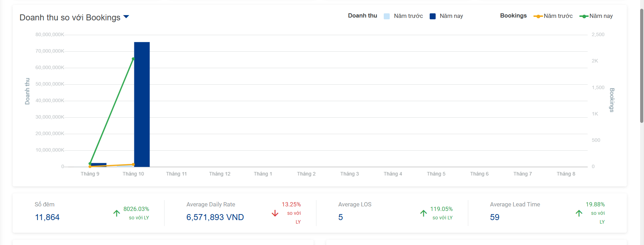Click the green up arrow in Số đêm card
The width and height of the screenshot is (644, 245).
point(117,213)
